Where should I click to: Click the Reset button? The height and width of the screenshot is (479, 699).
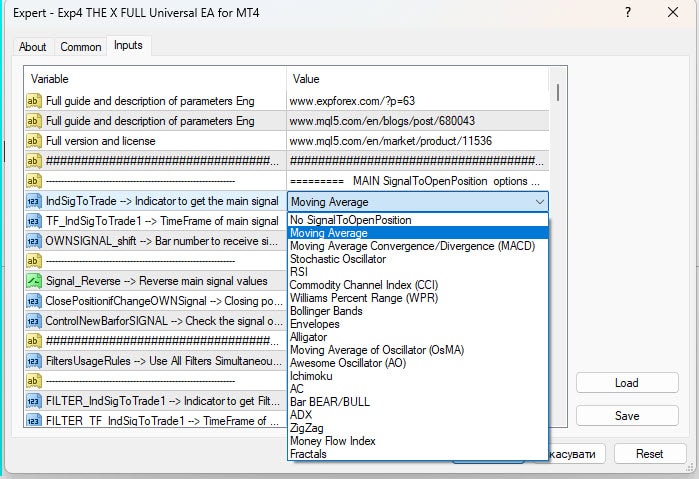point(649,454)
